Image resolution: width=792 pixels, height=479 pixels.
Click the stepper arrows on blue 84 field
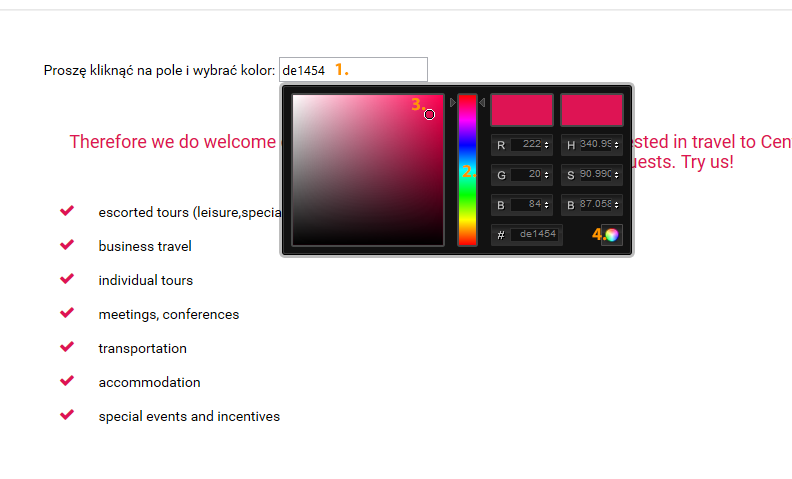[547, 205]
